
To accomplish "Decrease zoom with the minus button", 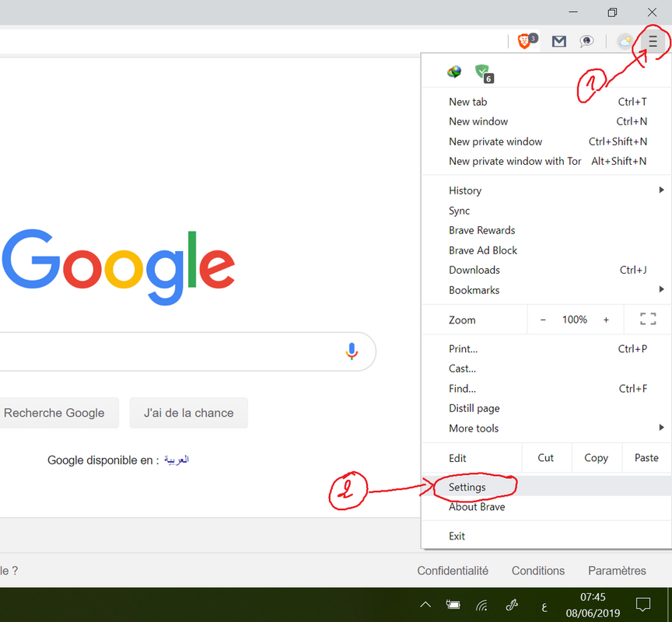I will 543,320.
